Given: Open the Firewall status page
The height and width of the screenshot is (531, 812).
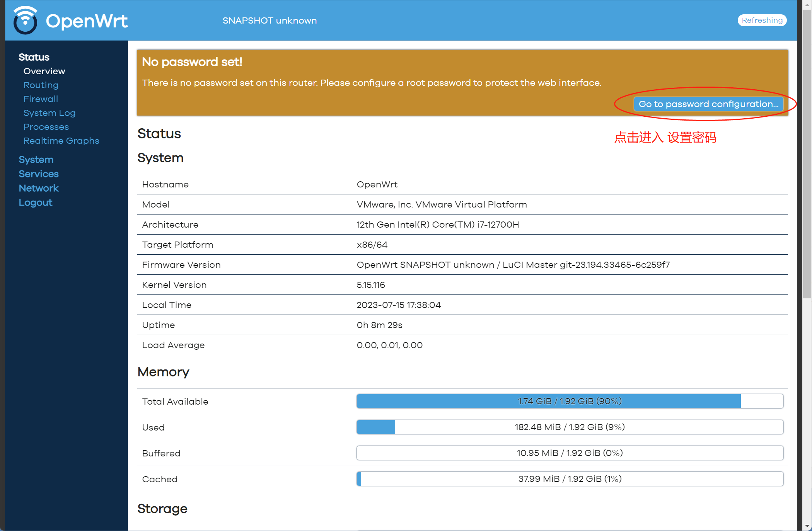Looking at the screenshot, I should pos(41,99).
